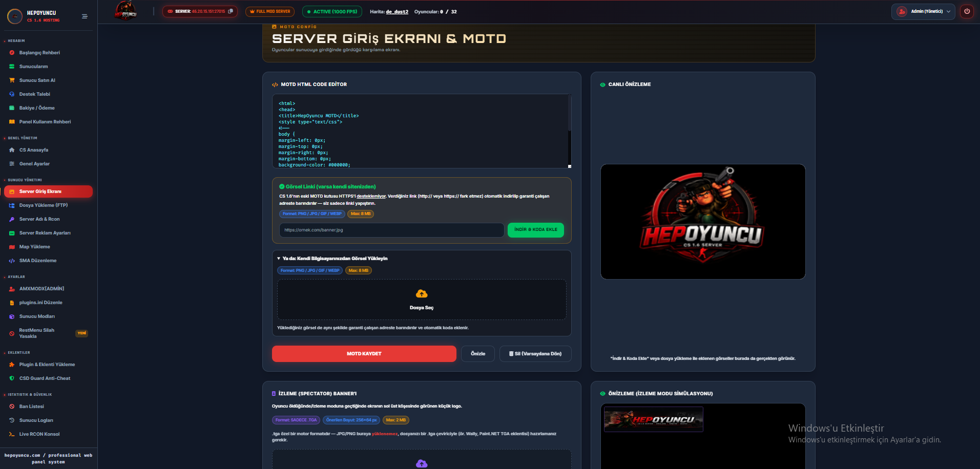This screenshot has height=469, width=980.
Task: Click the hamburger menu icon in sidebar header
Action: [x=85, y=16]
